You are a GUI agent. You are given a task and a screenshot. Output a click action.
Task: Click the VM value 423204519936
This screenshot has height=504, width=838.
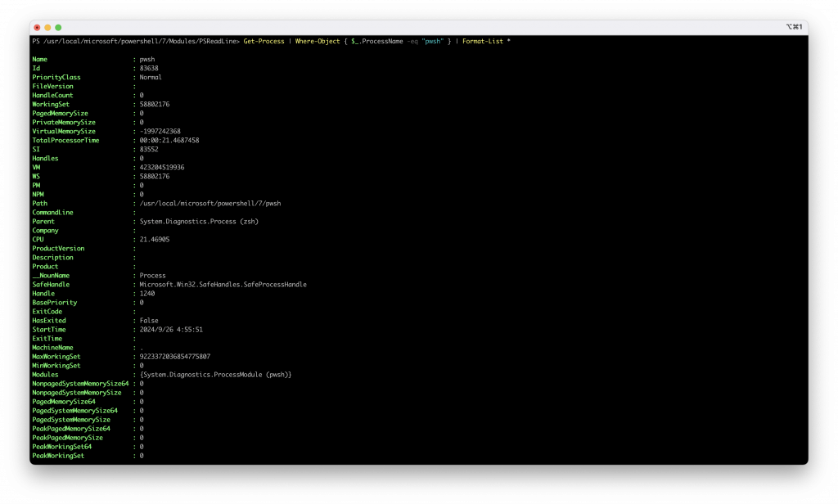pos(162,167)
